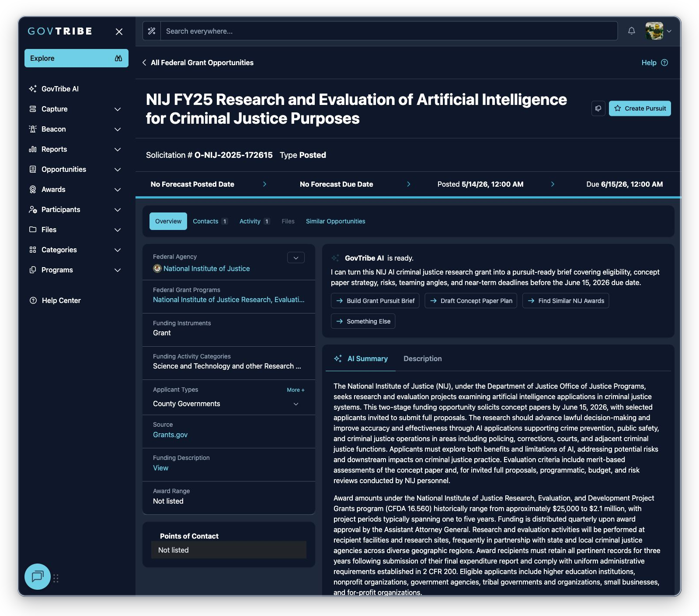
Task: Expand the Categories menu chevron
Action: click(118, 250)
